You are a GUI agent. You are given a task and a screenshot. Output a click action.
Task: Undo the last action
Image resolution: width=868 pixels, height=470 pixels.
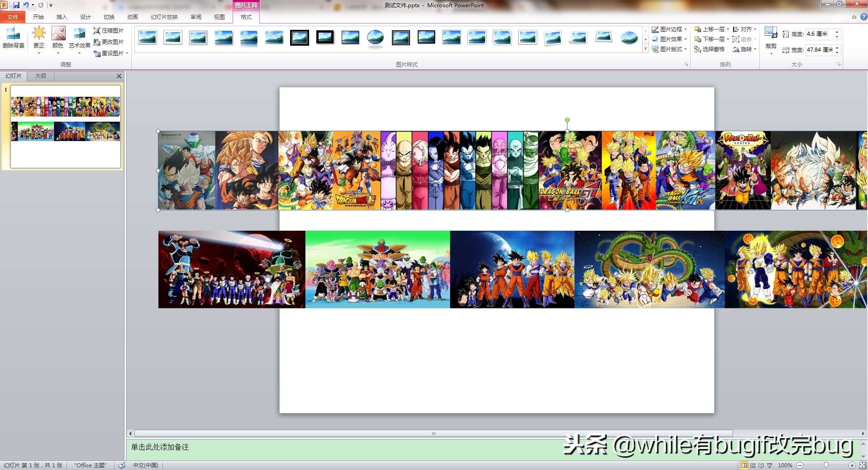pyautogui.click(x=26, y=5)
